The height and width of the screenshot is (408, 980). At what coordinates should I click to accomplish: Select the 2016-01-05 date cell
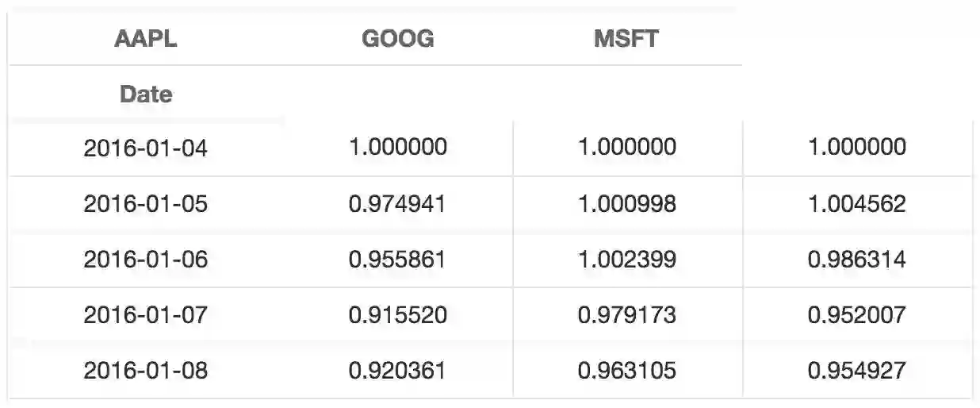tap(145, 204)
